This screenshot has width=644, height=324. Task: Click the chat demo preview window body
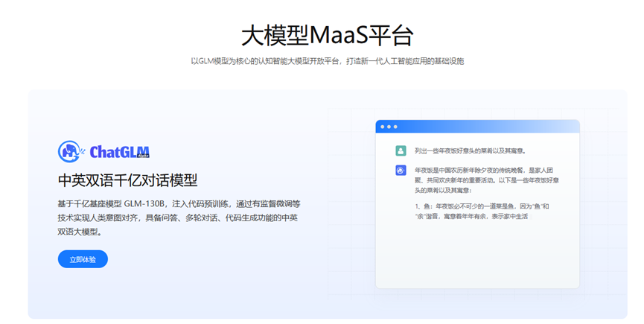click(477, 210)
